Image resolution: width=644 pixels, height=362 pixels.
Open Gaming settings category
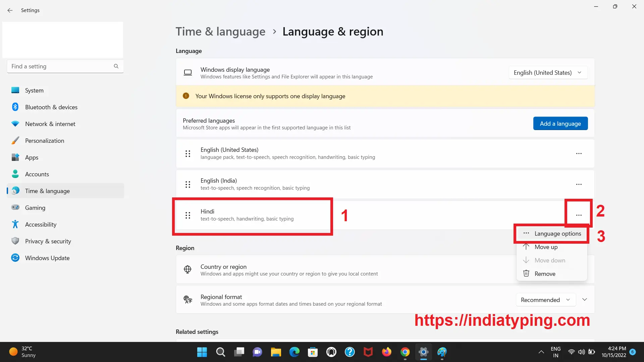click(x=65, y=208)
